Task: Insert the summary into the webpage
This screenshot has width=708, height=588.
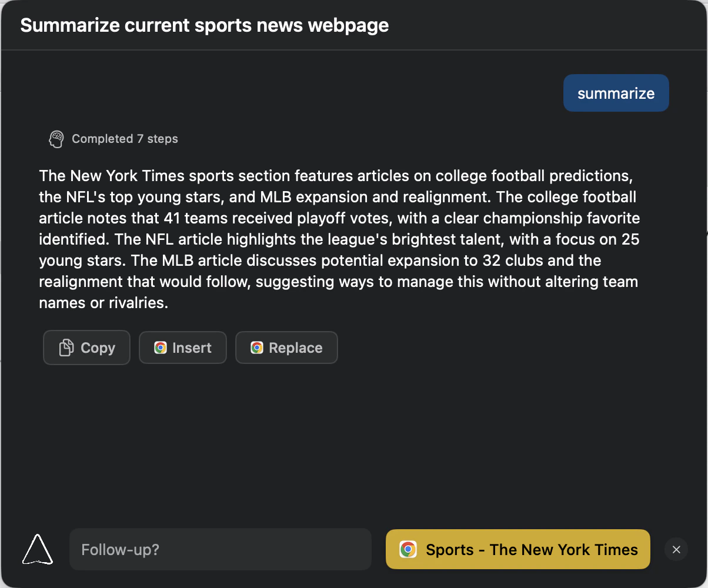Action: click(x=182, y=348)
